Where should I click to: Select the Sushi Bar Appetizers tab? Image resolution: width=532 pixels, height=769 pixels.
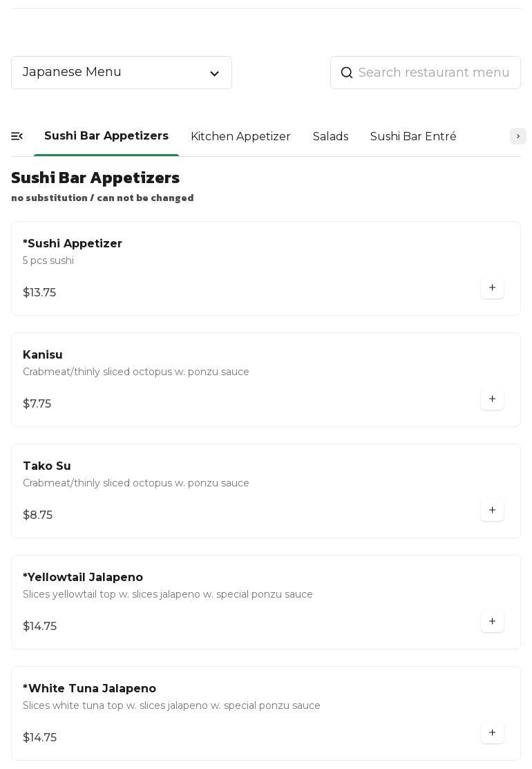(x=106, y=135)
